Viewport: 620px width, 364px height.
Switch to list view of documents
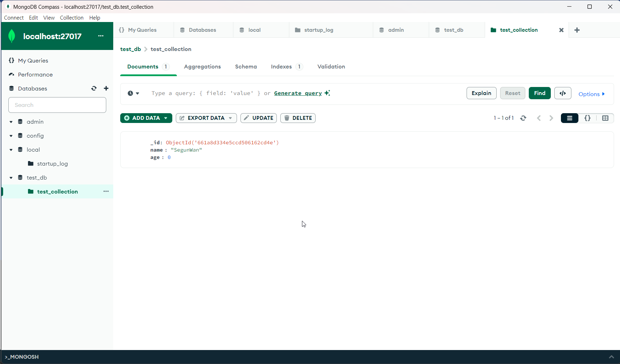570,118
